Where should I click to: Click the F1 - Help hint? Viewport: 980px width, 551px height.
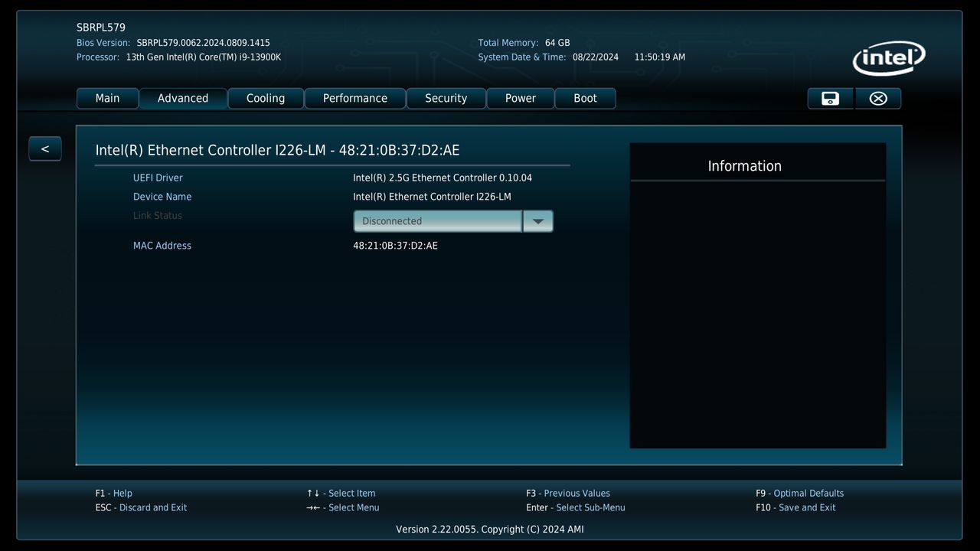[x=114, y=494]
